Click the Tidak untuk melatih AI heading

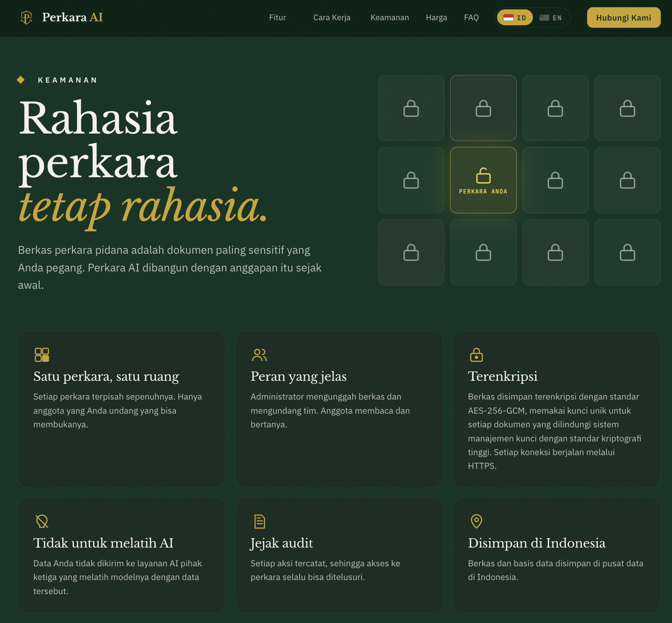coord(103,543)
